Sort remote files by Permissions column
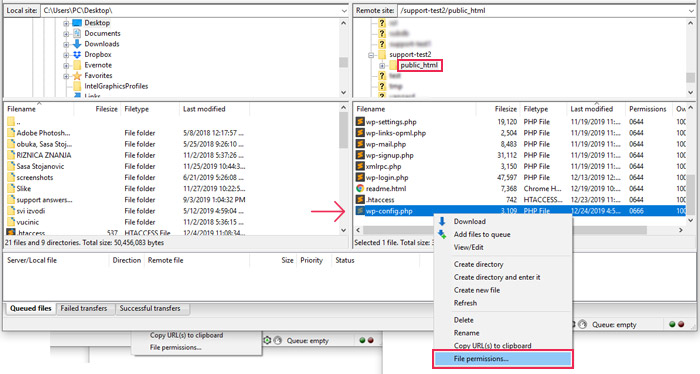The height and width of the screenshot is (374, 700). (647, 109)
